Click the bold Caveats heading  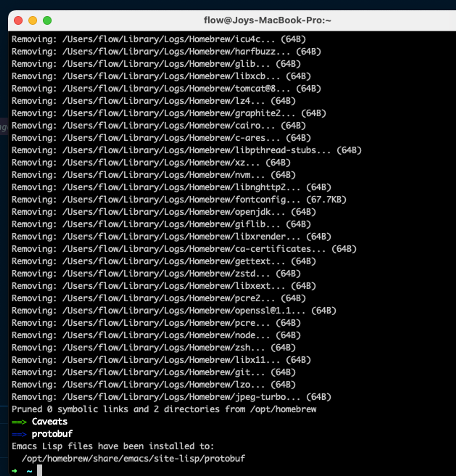pyautogui.click(x=49, y=422)
